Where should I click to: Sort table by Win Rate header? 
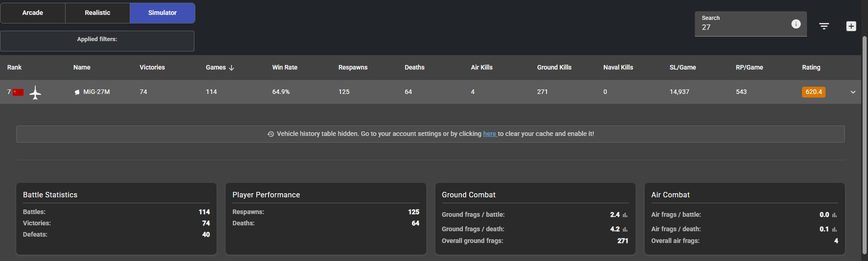pos(284,67)
